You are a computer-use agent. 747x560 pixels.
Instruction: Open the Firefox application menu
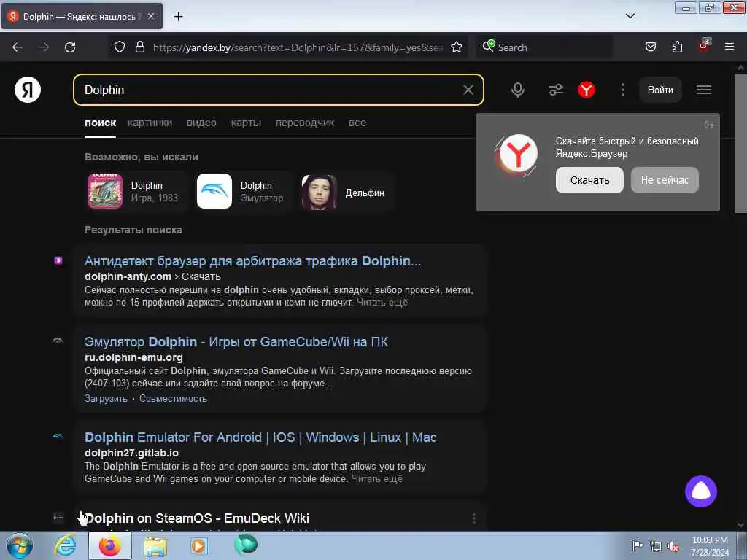coord(729,47)
